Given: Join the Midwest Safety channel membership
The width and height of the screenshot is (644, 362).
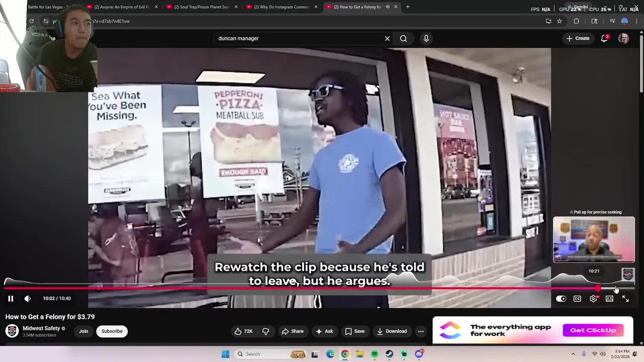Looking at the screenshot, I should (x=84, y=331).
